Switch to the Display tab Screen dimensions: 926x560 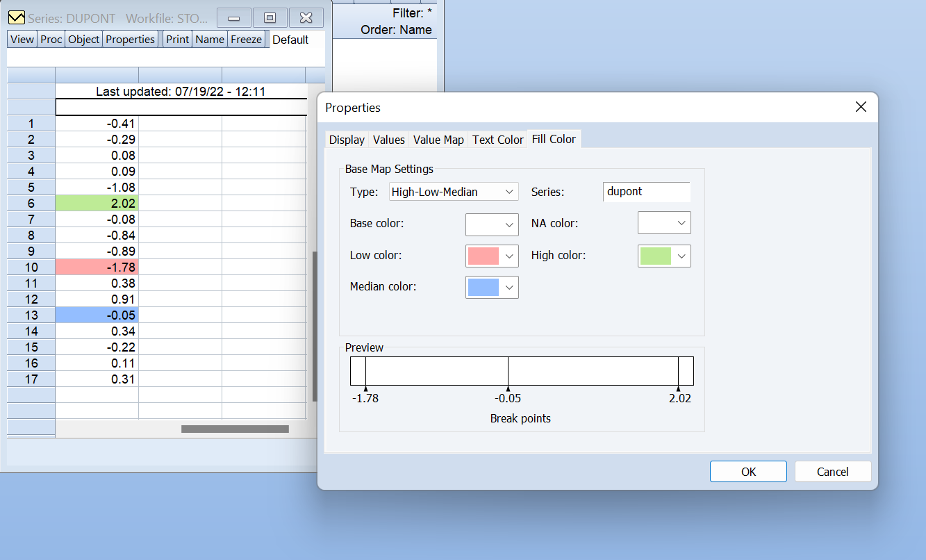[346, 139]
